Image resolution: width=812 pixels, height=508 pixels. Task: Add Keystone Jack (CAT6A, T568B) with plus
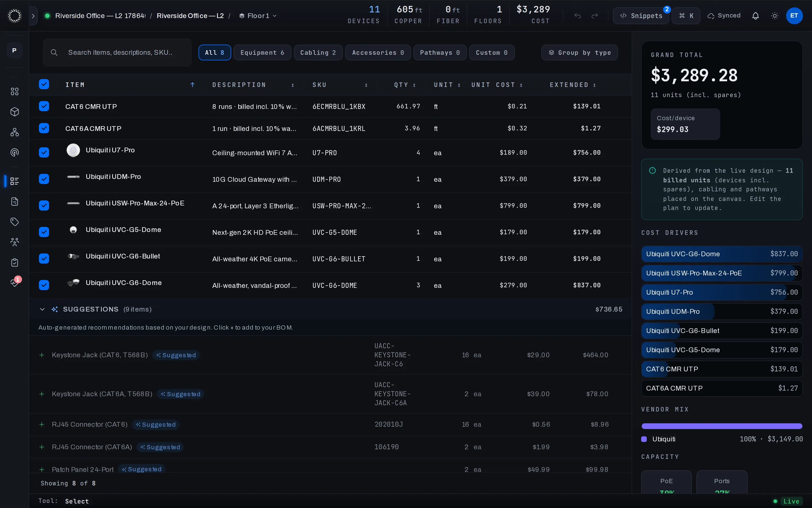(42, 394)
